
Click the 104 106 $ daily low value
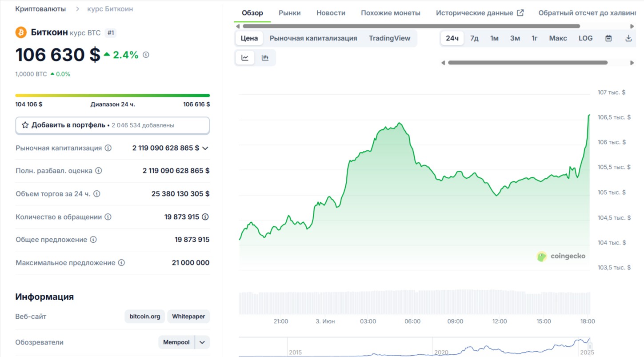(x=29, y=104)
